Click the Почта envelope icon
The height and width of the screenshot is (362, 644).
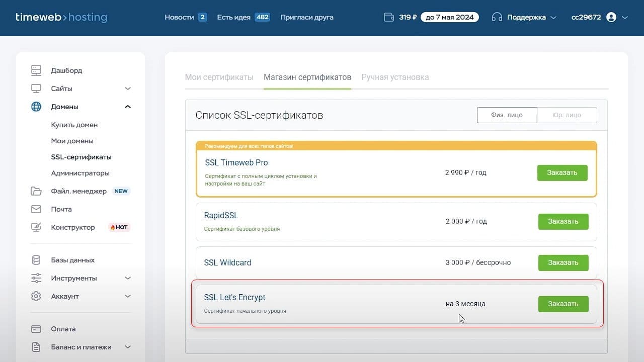coord(36,209)
